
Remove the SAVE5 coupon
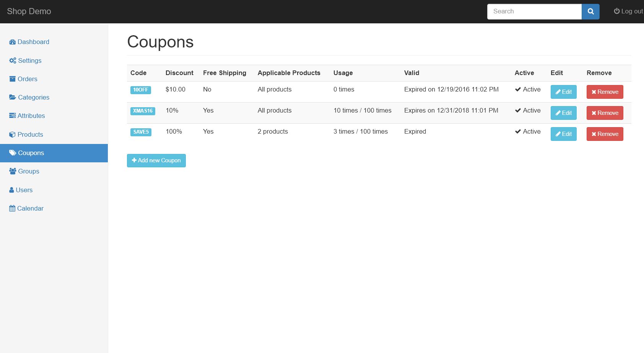pyautogui.click(x=605, y=134)
